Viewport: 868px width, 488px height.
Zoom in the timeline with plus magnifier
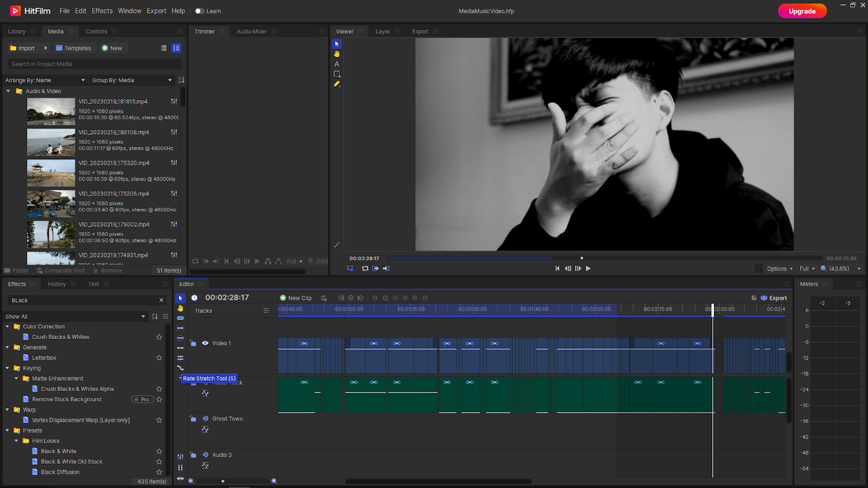pyautogui.click(x=274, y=481)
